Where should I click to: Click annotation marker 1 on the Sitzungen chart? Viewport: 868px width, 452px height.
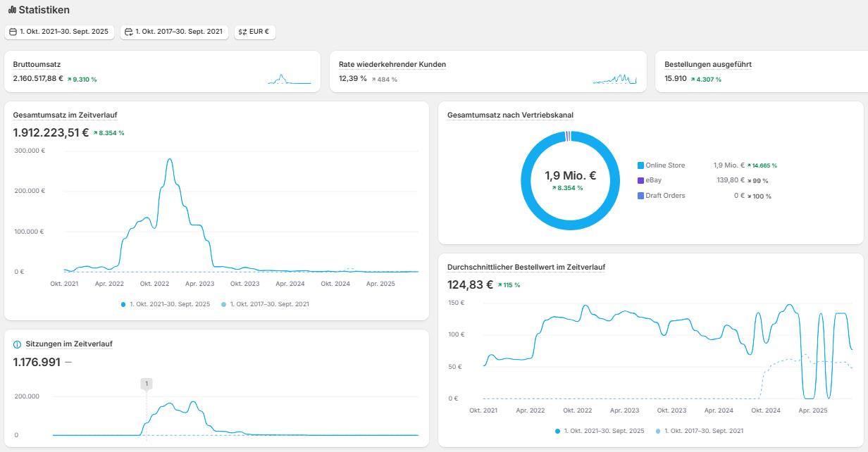pyautogui.click(x=146, y=384)
